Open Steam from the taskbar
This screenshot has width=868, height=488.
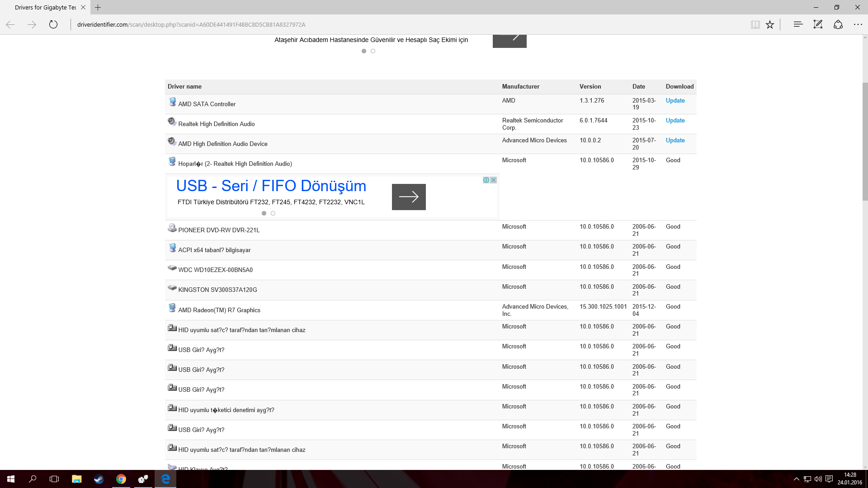tap(99, 479)
